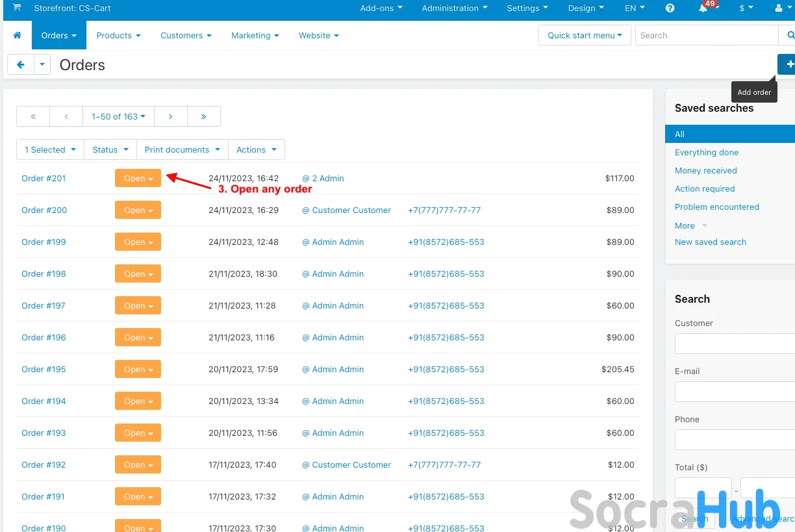The image size is (795, 532).
Task: Open Order #200 link
Action: tap(44, 210)
